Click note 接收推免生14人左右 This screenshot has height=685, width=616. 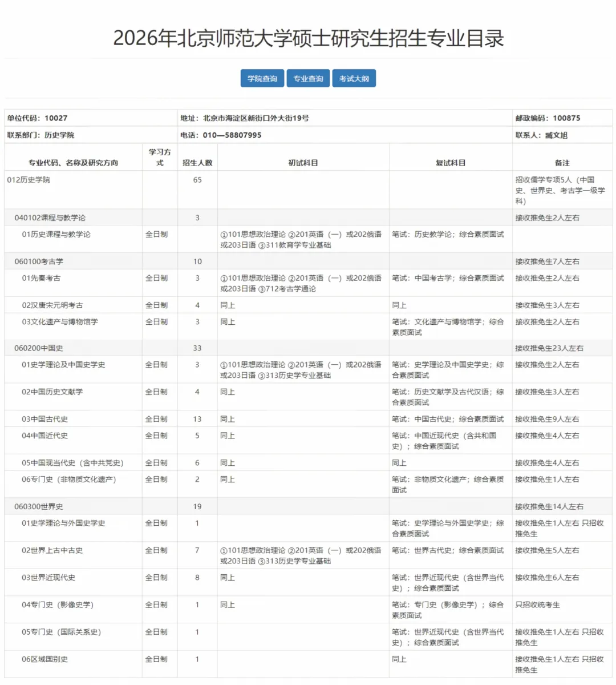549,506
